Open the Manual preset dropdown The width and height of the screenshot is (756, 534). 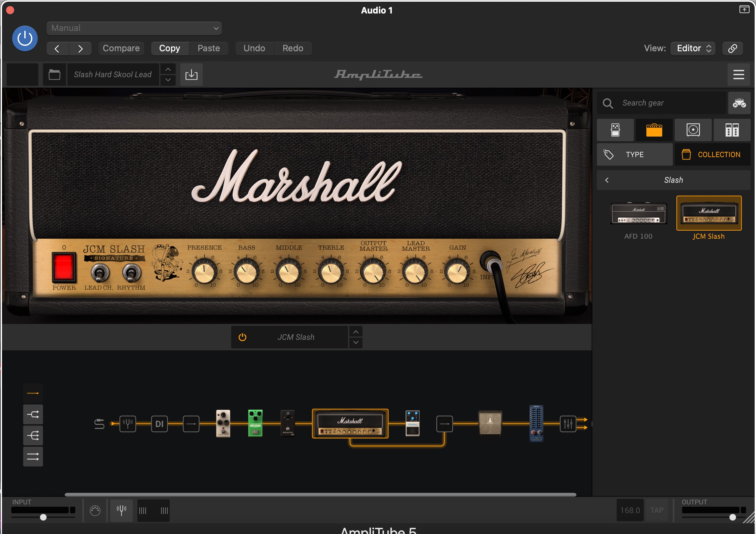pyautogui.click(x=134, y=28)
